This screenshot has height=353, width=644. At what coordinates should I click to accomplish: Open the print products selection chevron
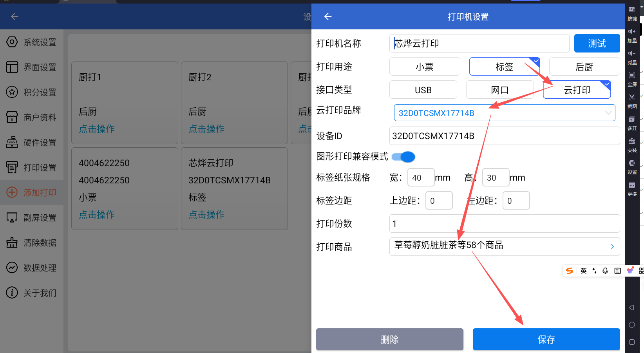612,246
